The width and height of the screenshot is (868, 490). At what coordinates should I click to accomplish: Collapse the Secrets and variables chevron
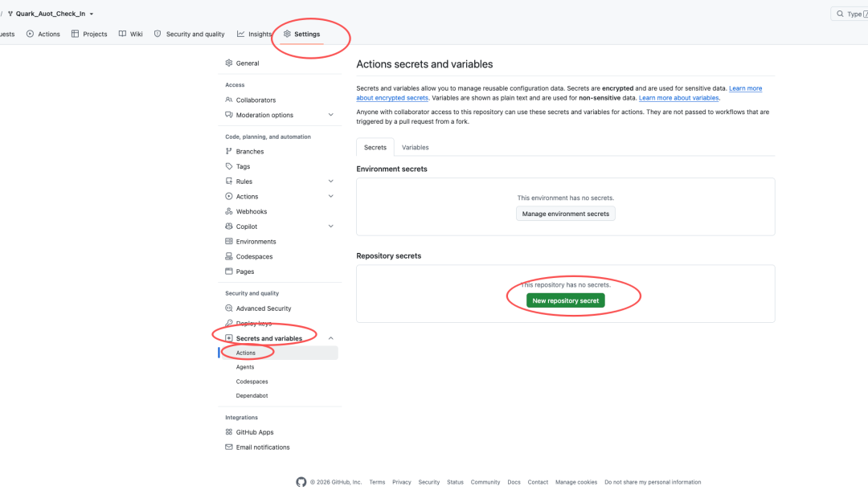coord(330,338)
